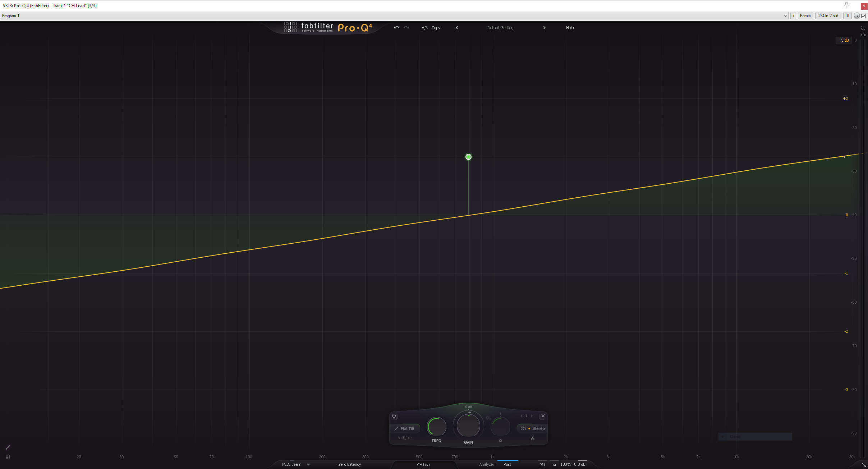Viewport: 868px width, 469px height.
Task: Open the Stereo placement dropdown
Action: pos(533,428)
